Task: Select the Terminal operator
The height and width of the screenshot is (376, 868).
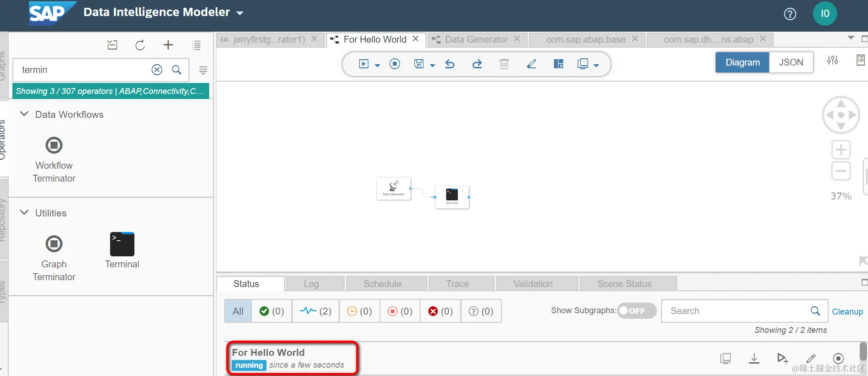Action: click(122, 251)
